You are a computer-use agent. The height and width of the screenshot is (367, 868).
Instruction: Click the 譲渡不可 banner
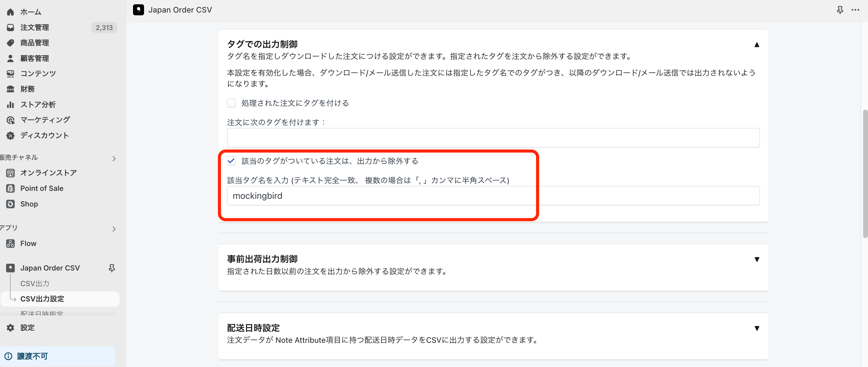pos(57,356)
